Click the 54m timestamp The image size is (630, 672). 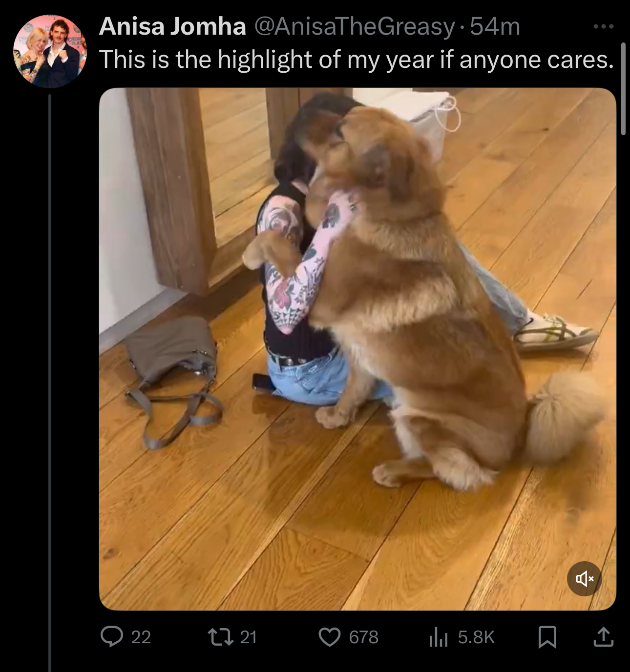pos(495,26)
